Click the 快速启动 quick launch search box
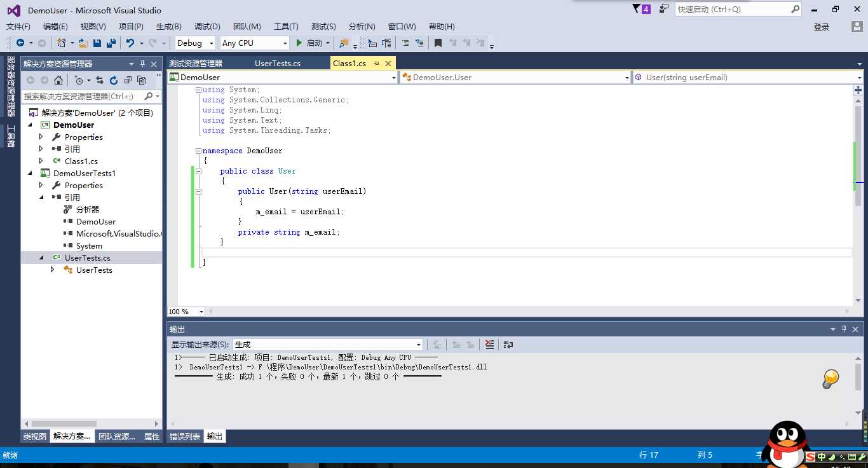868x468 pixels. click(738, 9)
